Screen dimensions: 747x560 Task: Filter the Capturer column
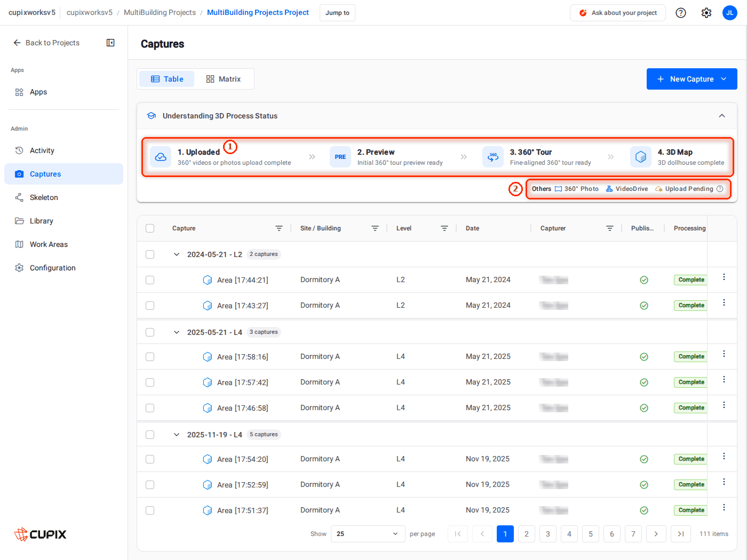coord(610,228)
